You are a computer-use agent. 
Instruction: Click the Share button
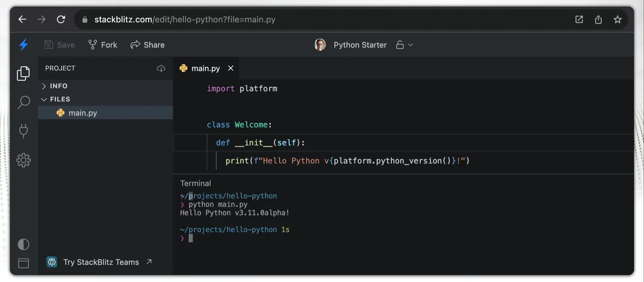click(148, 45)
